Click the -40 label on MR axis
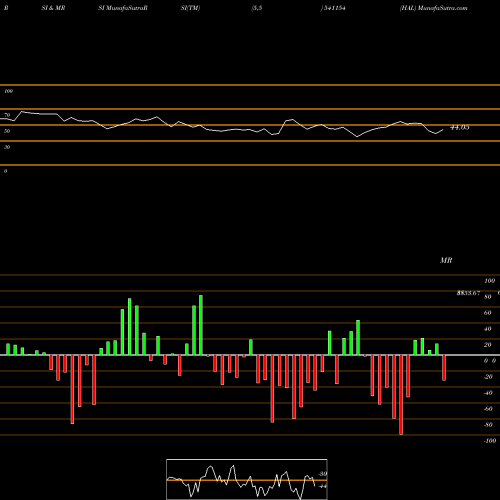 [488, 393]
